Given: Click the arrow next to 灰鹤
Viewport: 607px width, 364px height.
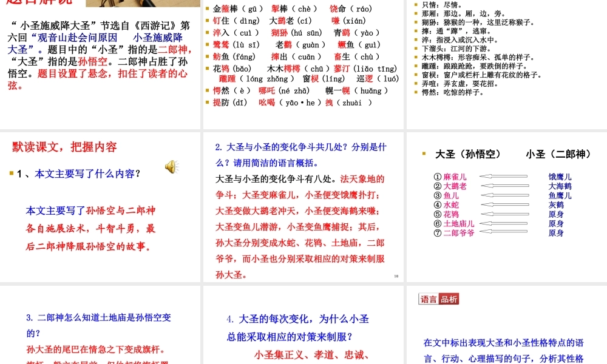Looking at the screenshot, I should point(504,205).
